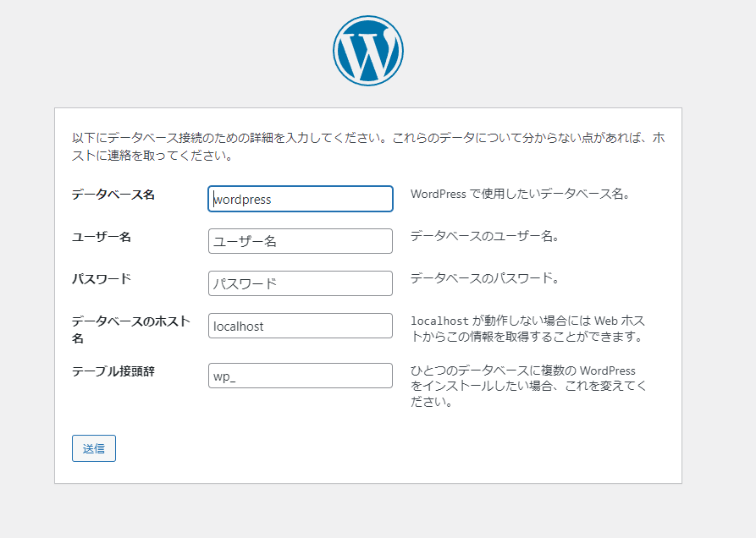The height and width of the screenshot is (538, 756).
Task: Click the monospace localhost word in host description
Action: (439, 321)
